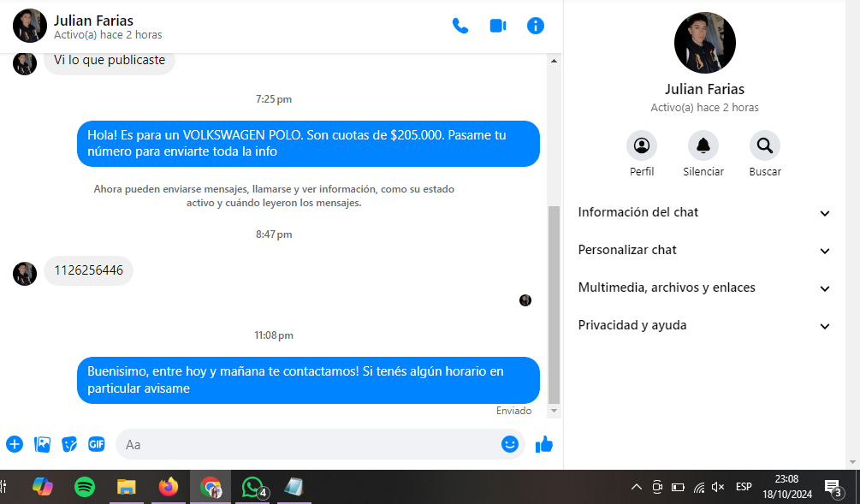Open the notification center icon

[833, 486]
